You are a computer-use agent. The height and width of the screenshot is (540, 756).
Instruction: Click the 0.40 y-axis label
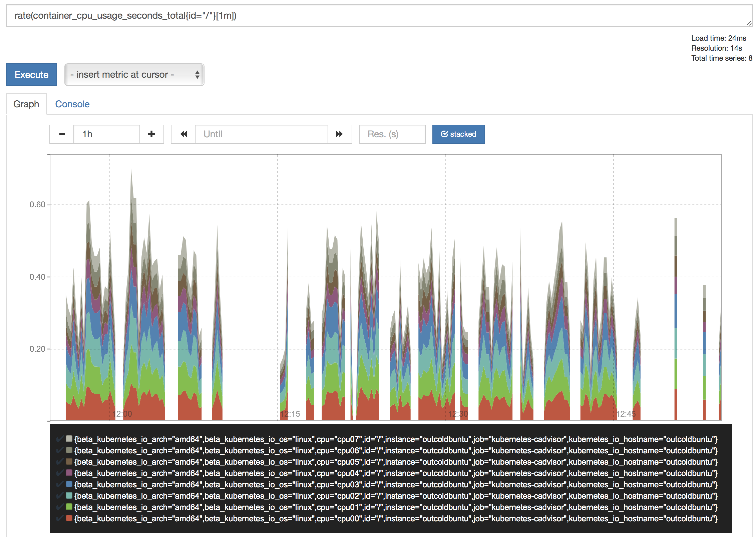(37, 277)
